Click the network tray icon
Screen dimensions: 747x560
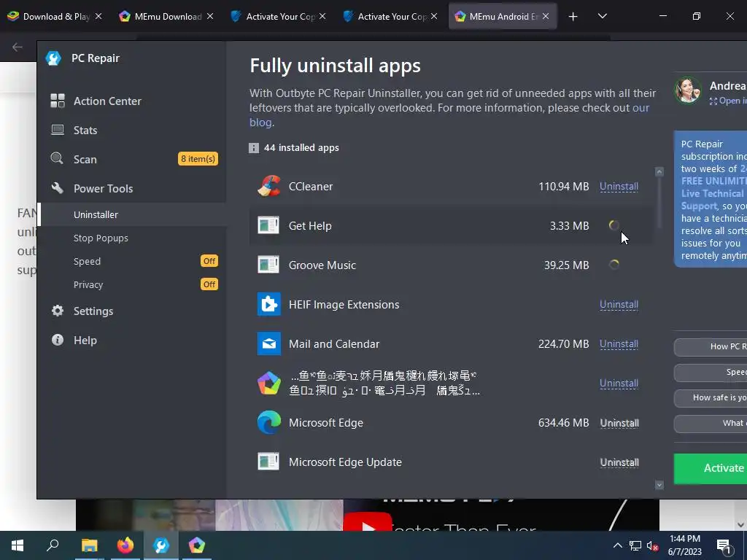click(635, 545)
